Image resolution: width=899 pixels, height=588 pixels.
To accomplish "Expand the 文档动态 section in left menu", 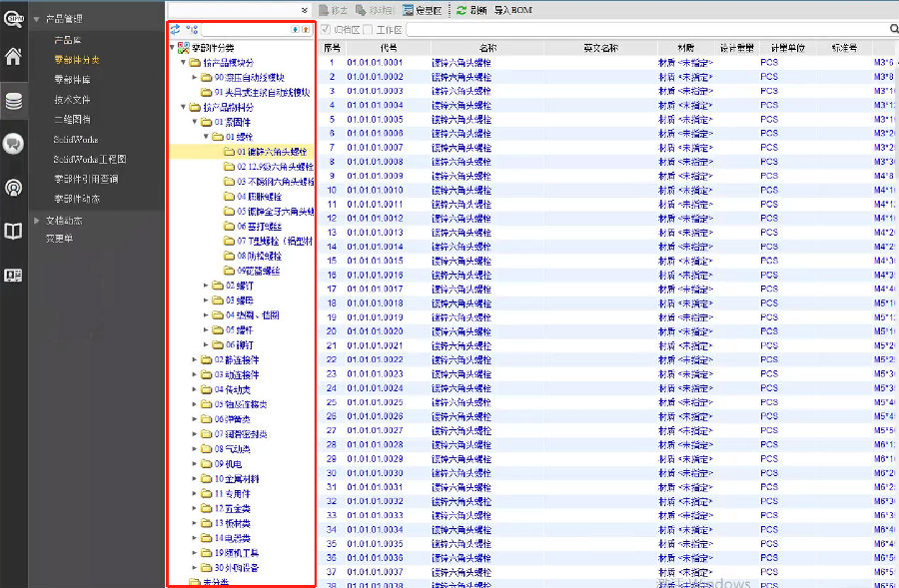I will click(x=36, y=220).
